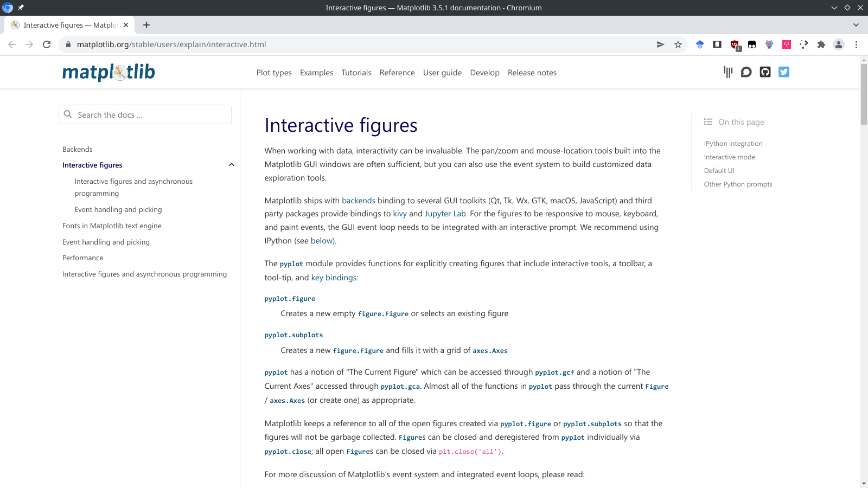The image size is (868, 488).
Task: Open nested Interactive figures and asynchronous programming
Action: pos(133,187)
